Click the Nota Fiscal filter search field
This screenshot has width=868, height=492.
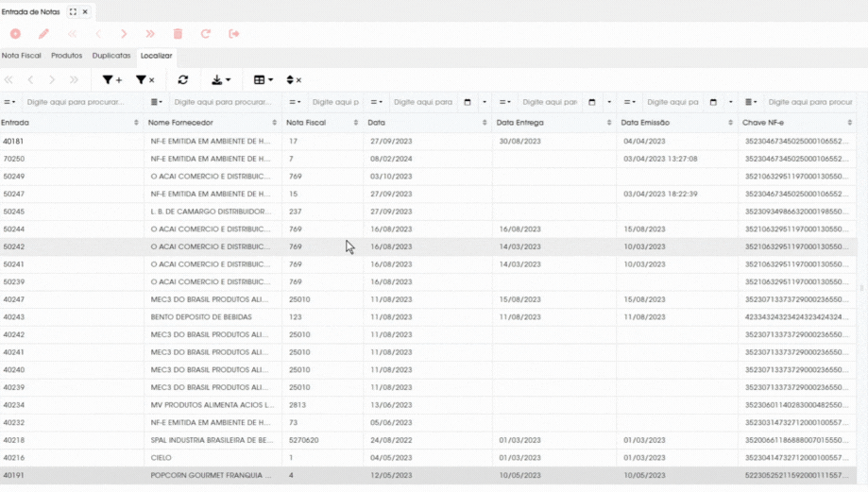(x=335, y=102)
